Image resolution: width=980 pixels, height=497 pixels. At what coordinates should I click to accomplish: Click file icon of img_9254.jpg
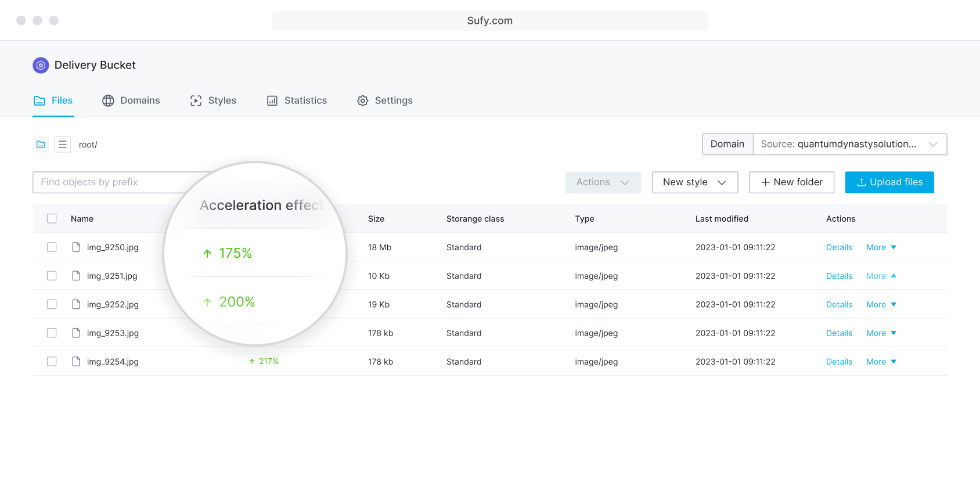76,361
